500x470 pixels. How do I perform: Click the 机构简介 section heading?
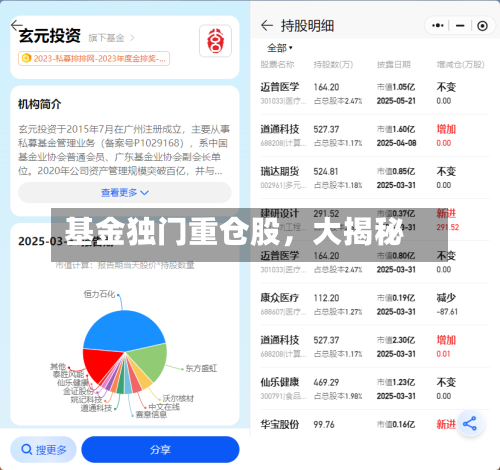39,104
